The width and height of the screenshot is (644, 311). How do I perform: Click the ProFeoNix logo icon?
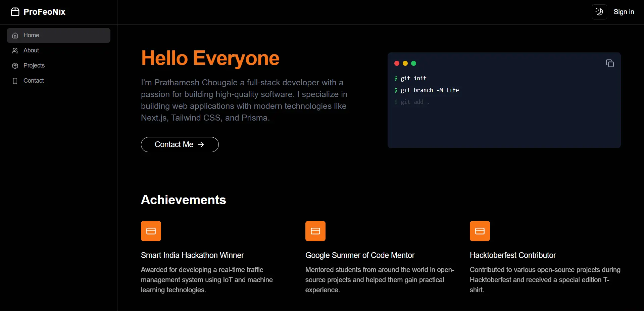pos(15,12)
